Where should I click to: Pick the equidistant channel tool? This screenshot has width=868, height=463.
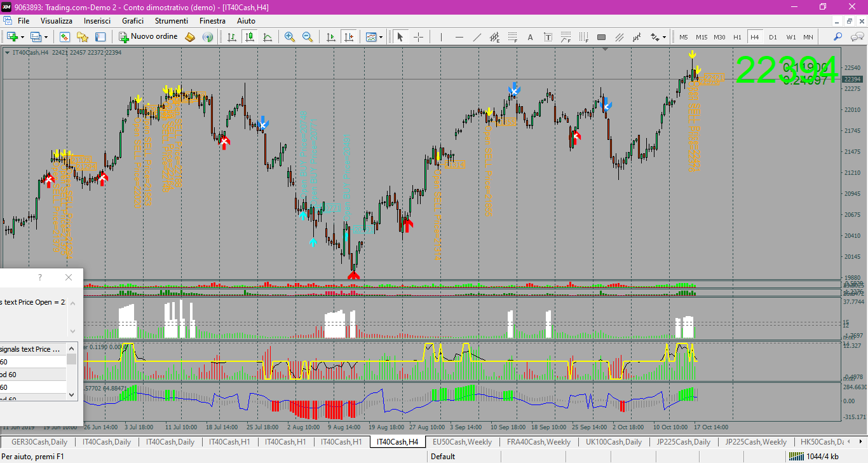(x=495, y=37)
